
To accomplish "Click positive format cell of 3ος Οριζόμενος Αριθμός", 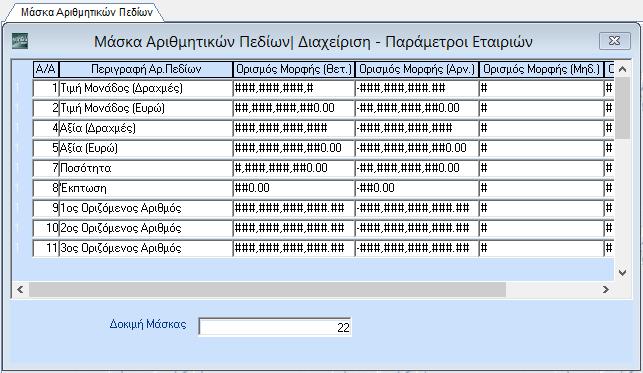I will pyautogui.click(x=294, y=248).
